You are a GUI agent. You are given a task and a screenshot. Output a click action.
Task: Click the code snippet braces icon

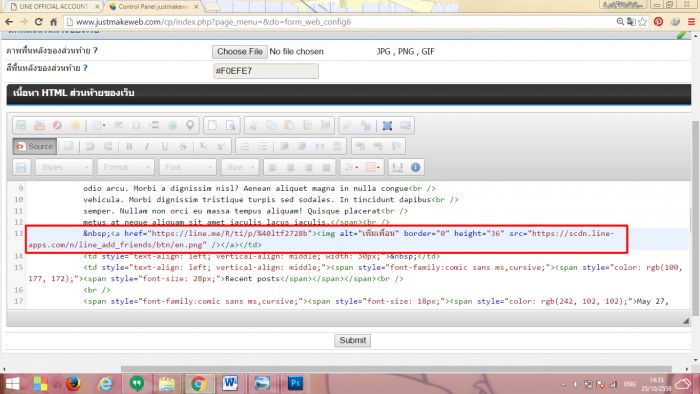(x=397, y=167)
